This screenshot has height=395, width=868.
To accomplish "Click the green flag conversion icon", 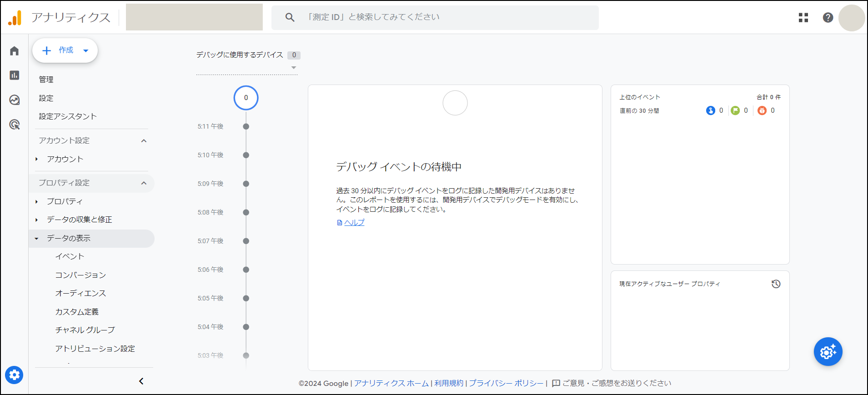I will click(735, 110).
